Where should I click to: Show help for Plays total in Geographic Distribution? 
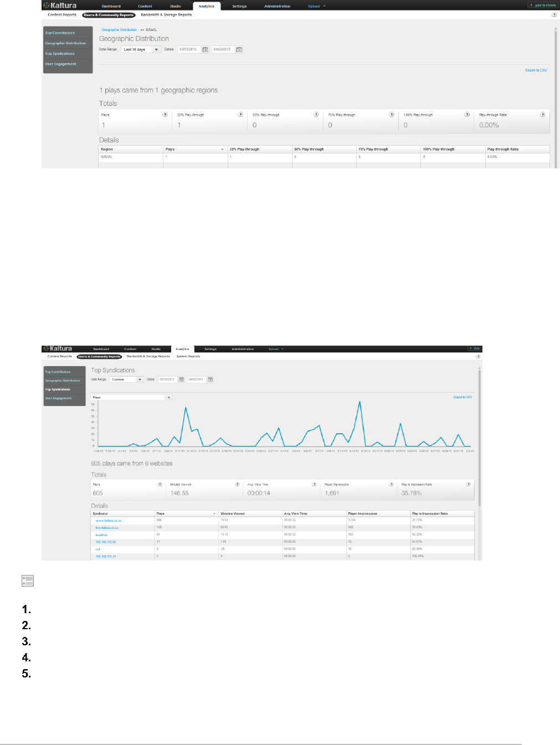tap(165, 115)
